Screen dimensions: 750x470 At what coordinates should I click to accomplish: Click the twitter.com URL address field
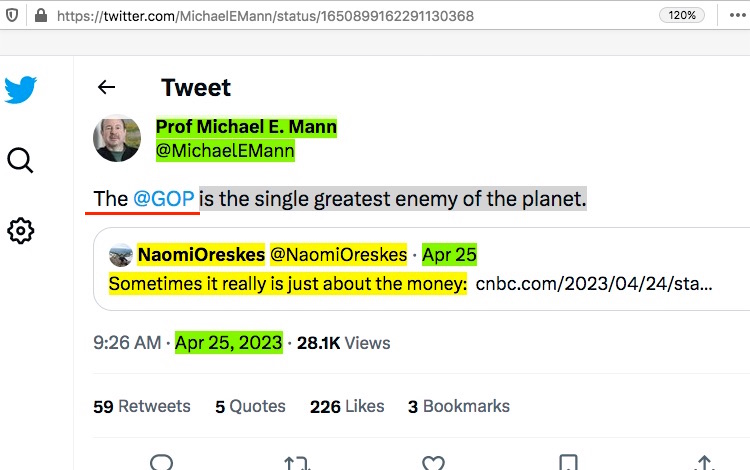[x=300, y=16]
